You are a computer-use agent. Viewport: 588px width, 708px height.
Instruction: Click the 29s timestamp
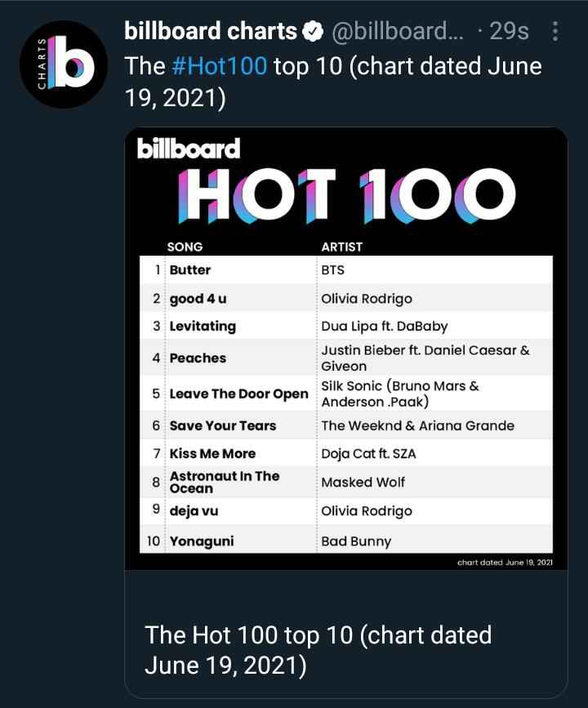click(x=508, y=32)
